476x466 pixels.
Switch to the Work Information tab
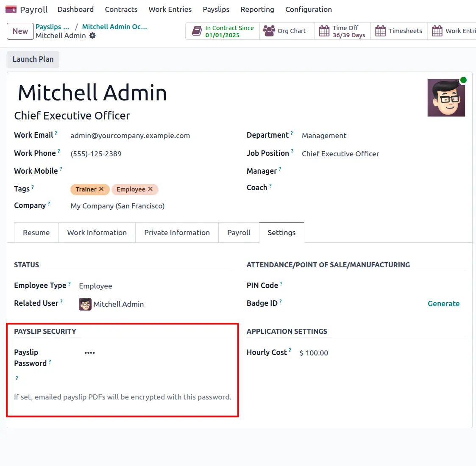click(97, 233)
